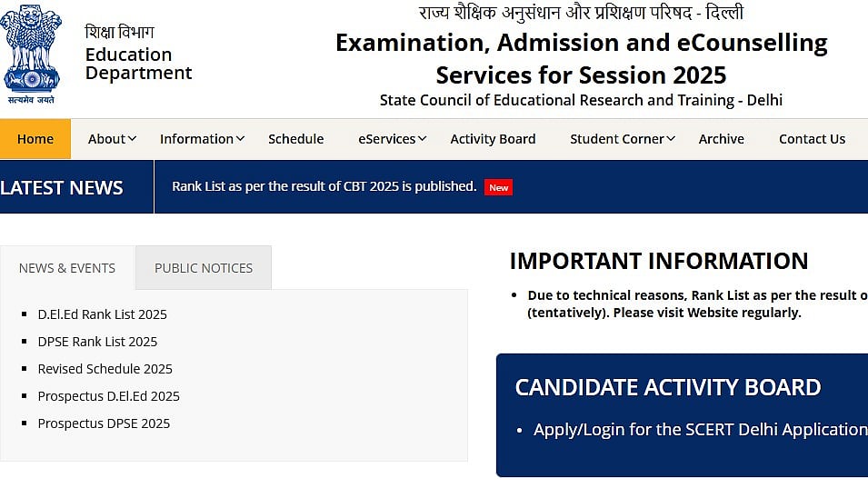868x488 pixels.
Task: Expand the Information dropdown menu
Action: (x=202, y=139)
